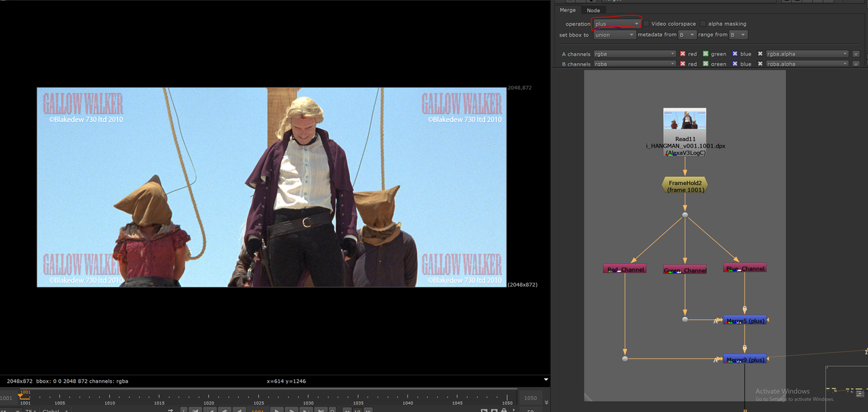Click the hangman image in the viewer

point(271,187)
